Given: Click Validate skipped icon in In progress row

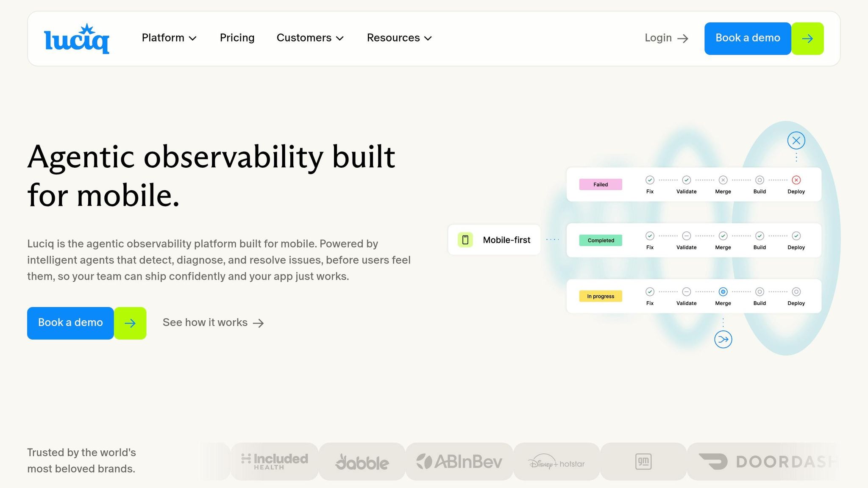Looking at the screenshot, I should [687, 292].
